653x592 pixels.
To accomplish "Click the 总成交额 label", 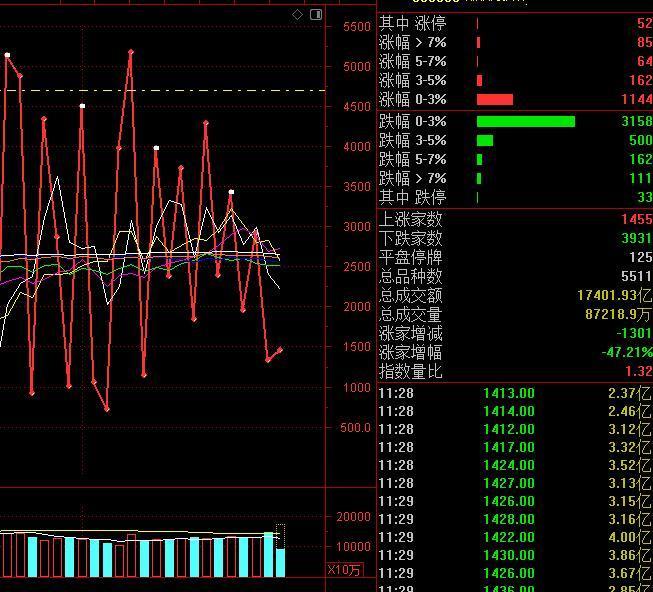I will 411,296.
